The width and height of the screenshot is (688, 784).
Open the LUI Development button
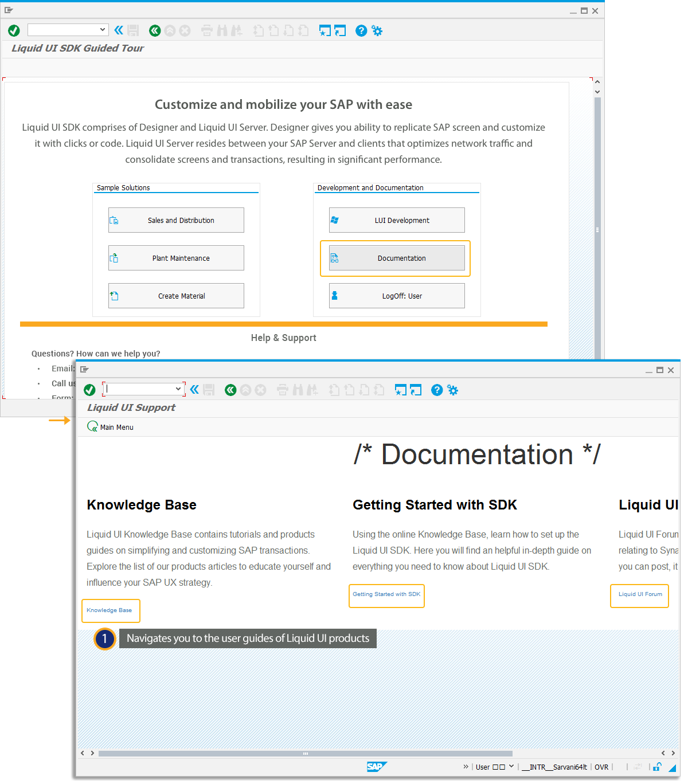click(397, 220)
